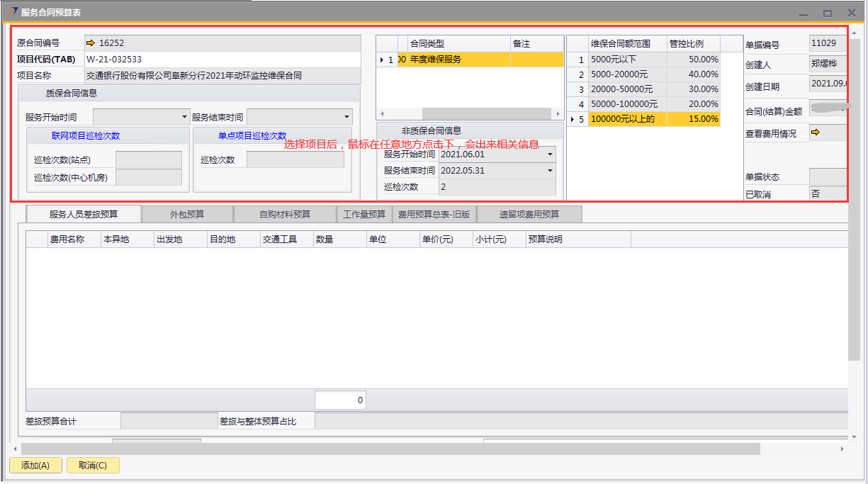Screen dimensions: 868x484
Task: Select the 工作量预算 tab
Action: tap(364, 214)
